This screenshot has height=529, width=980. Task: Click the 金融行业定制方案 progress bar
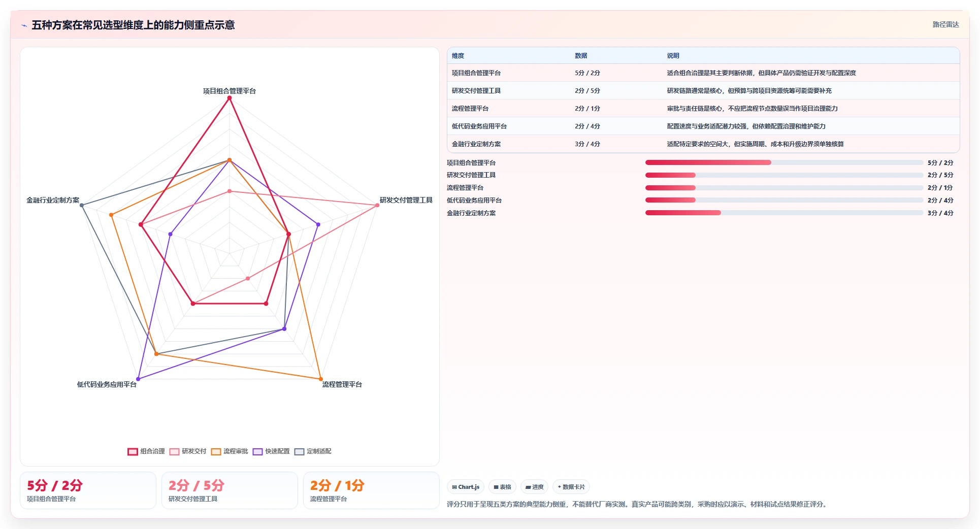784,213
